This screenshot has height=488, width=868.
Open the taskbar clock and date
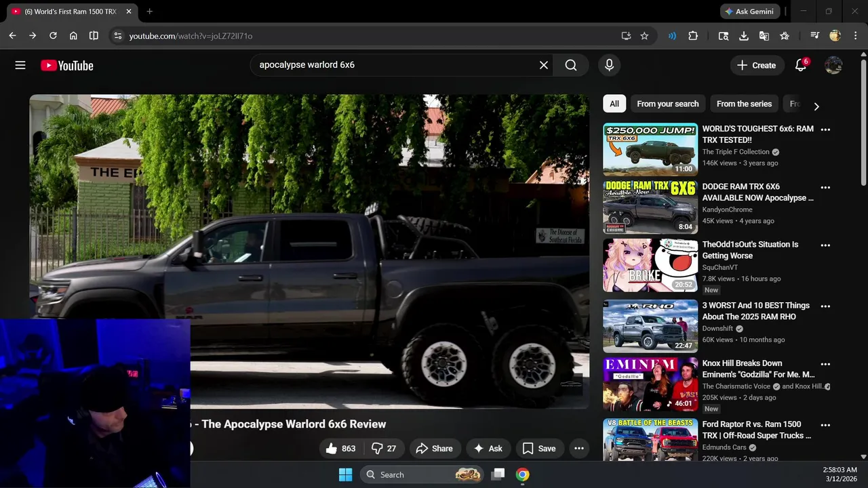[x=842, y=474]
